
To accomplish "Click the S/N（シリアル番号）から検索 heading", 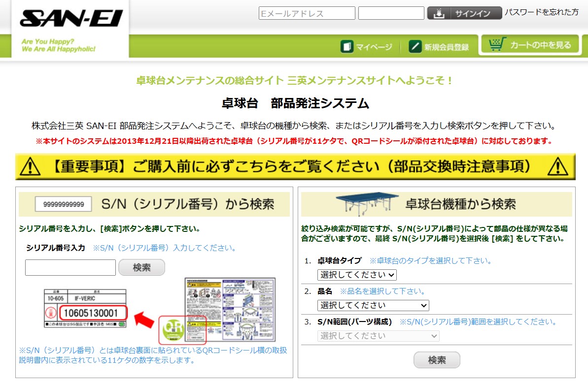I will coord(188,204).
